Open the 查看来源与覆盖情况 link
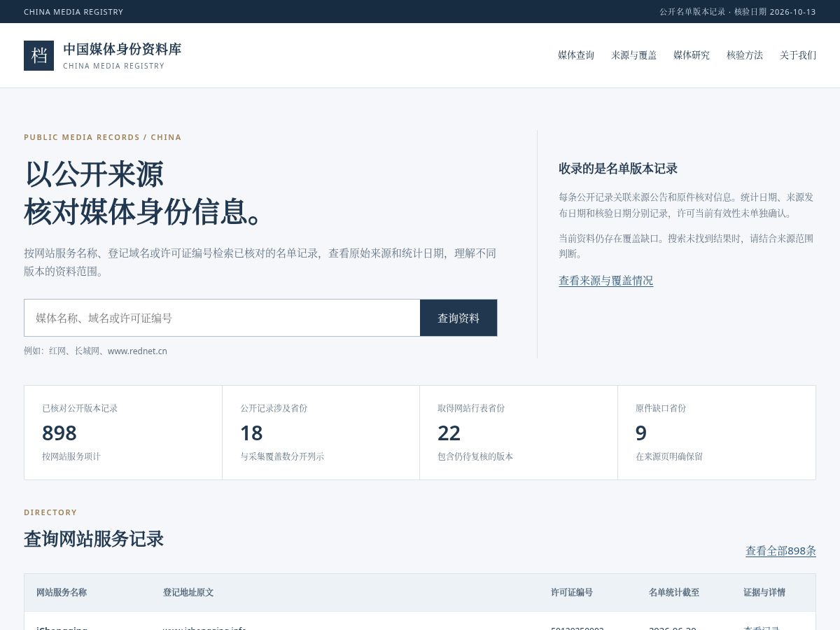840x630 pixels. (x=605, y=281)
